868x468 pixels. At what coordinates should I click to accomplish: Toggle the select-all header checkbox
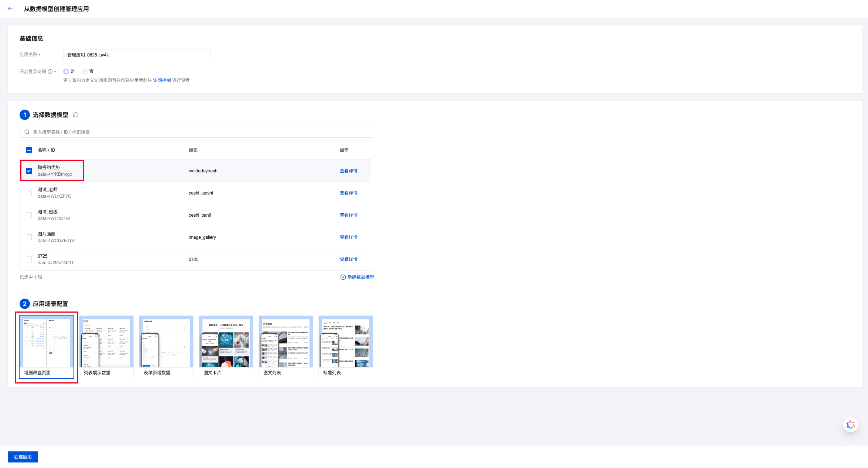(29, 150)
